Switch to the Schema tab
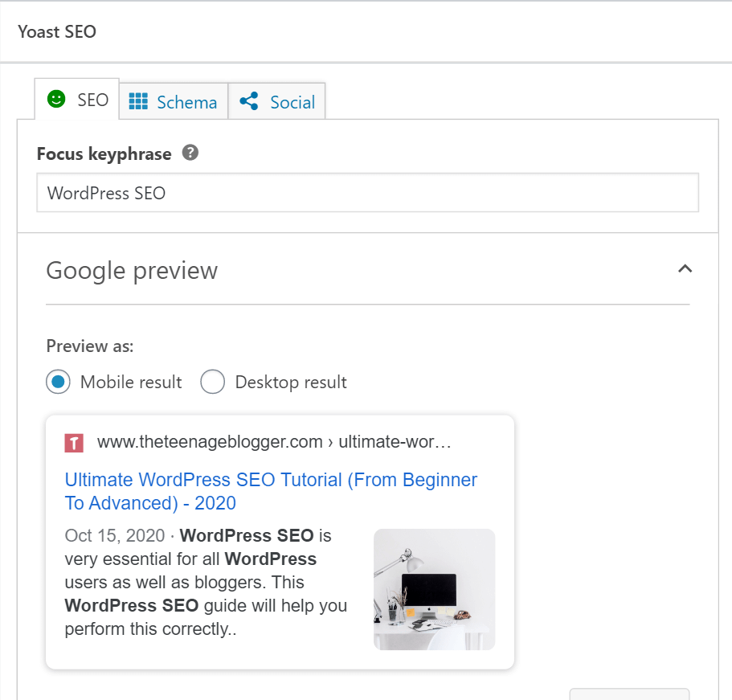Viewport: 732px width, 700px height. (x=174, y=101)
